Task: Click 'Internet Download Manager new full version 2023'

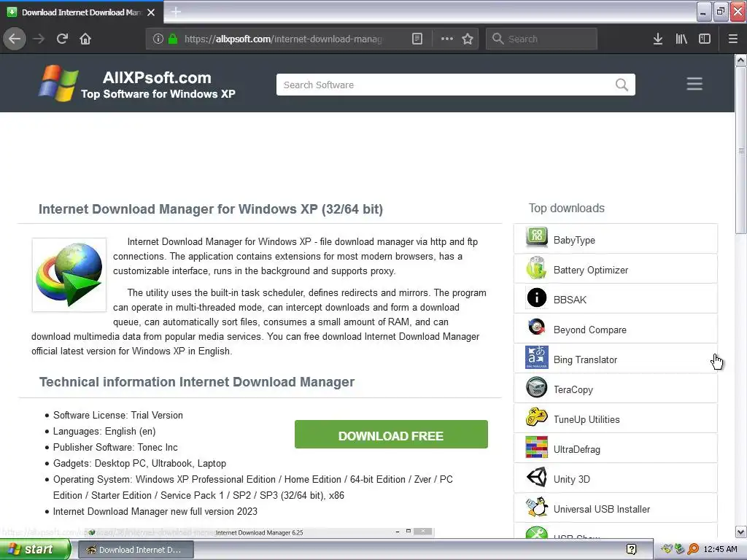Action: 155,511
